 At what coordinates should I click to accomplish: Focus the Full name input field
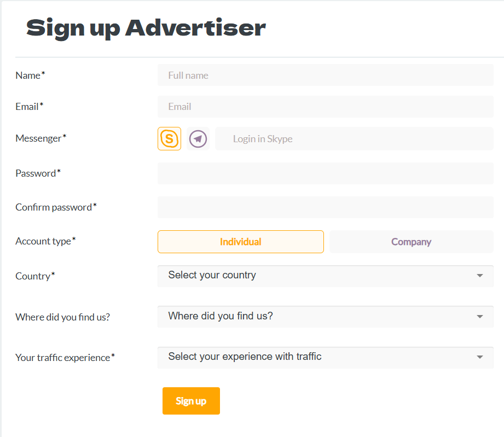326,75
